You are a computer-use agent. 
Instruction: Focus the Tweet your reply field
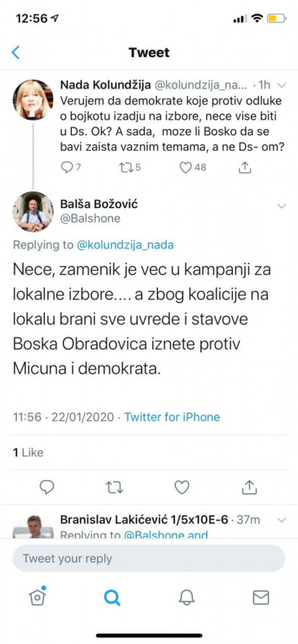149,558
